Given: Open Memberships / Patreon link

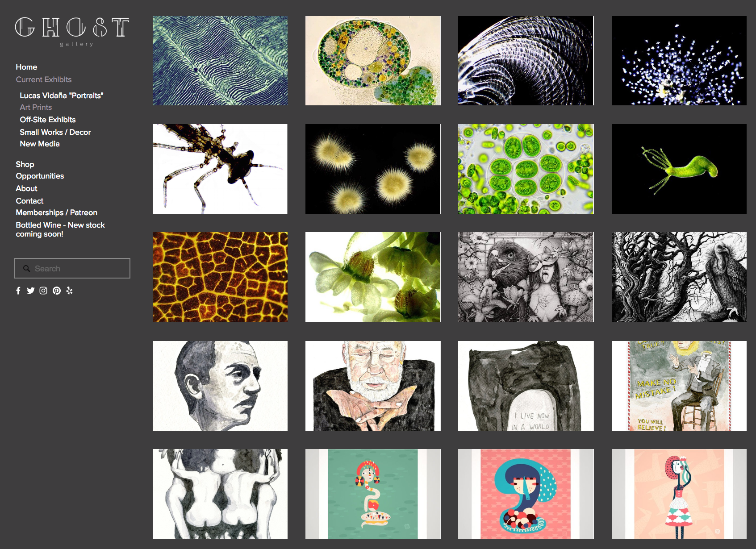Looking at the screenshot, I should pos(57,212).
